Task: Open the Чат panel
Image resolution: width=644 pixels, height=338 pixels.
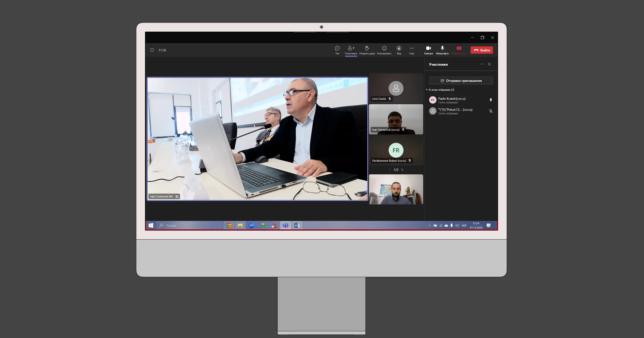Action: pyautogui.click(x=337, y=50)
